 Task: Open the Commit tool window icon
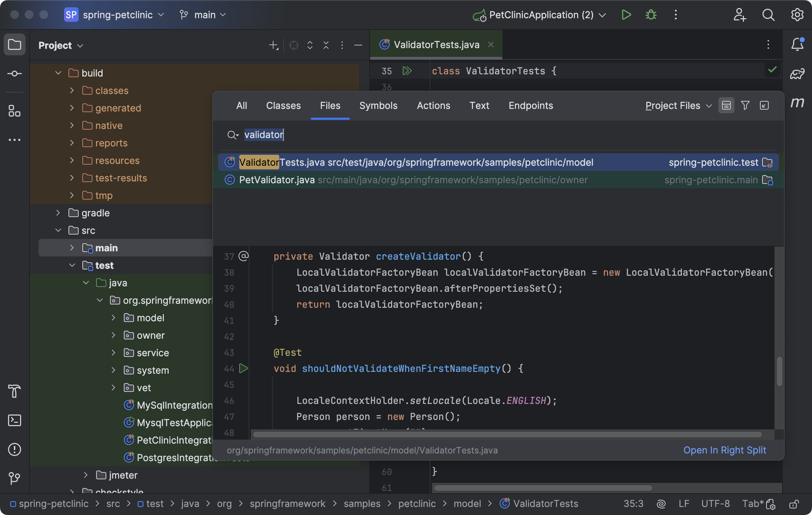[x=15, y=74]
